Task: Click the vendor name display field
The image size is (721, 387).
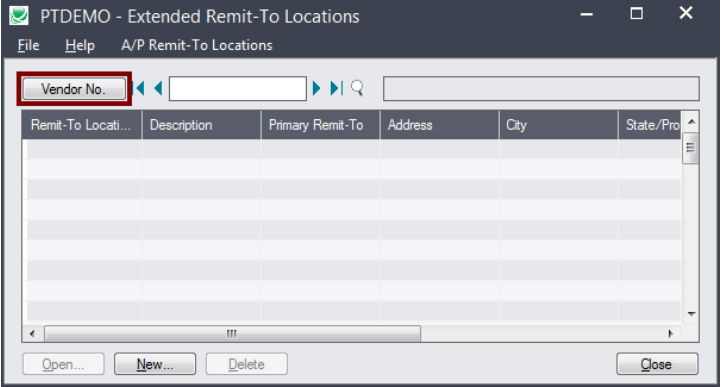Action: tap(541, 89)
